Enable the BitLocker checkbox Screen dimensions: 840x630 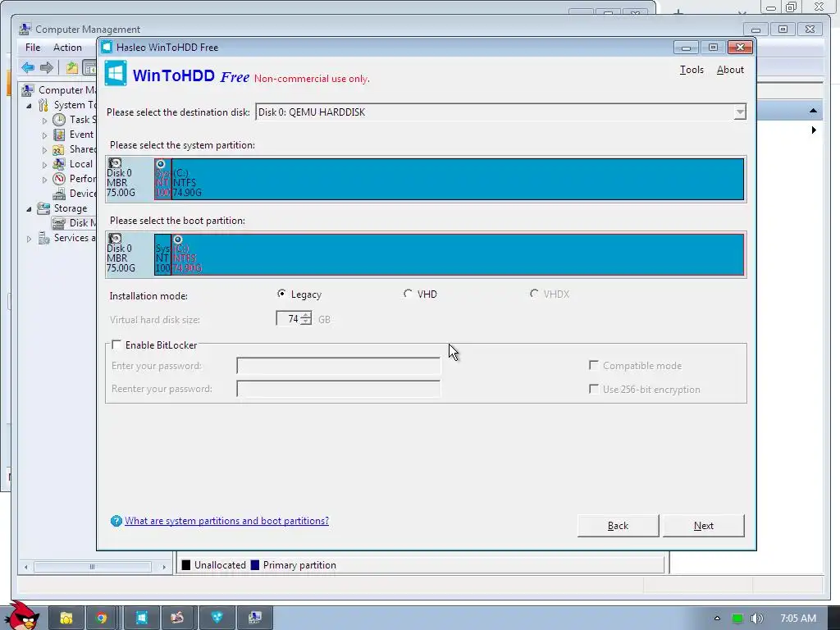(116, 345)
